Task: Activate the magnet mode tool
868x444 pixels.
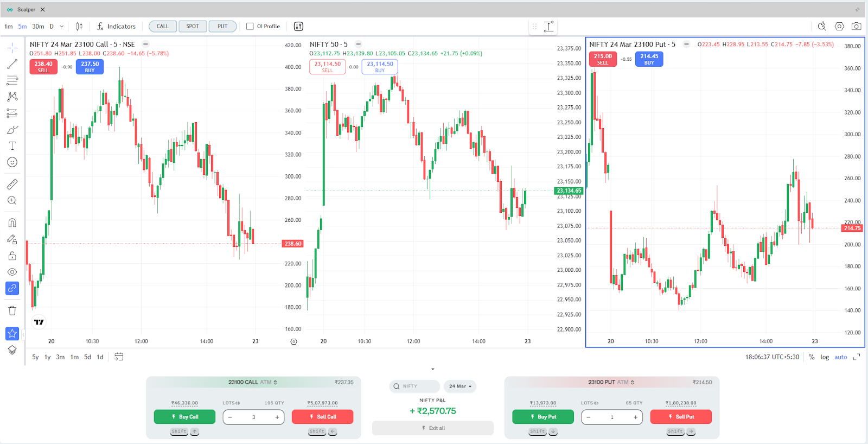Action: [x=12, y=223]
